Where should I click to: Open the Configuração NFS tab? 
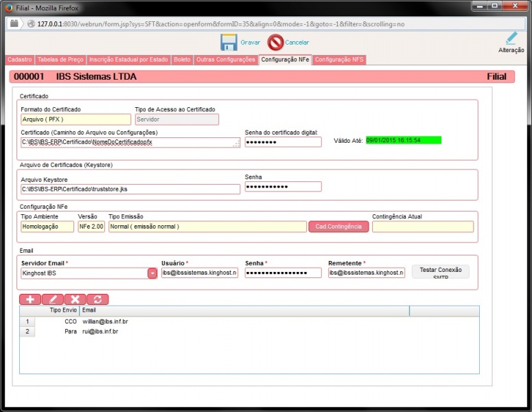(x=339, y=60)
